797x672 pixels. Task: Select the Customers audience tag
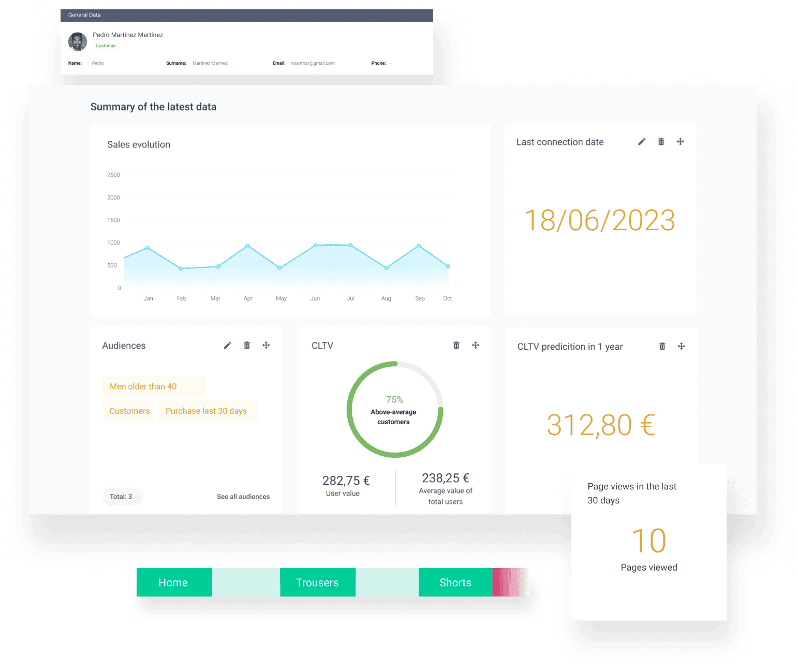(x=129, y=411)
